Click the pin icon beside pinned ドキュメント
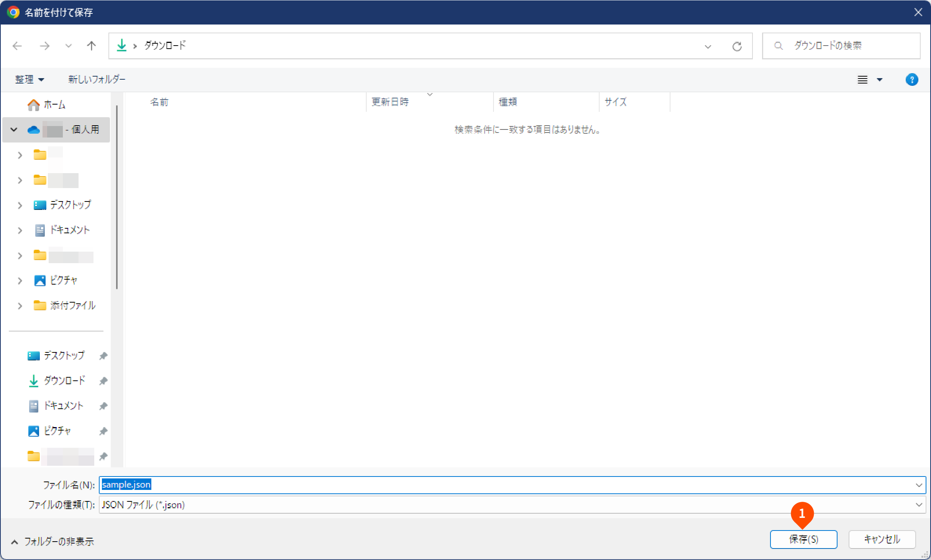Image resolution: width=931 pixels, height=560 pixels. tap(103, 406)
